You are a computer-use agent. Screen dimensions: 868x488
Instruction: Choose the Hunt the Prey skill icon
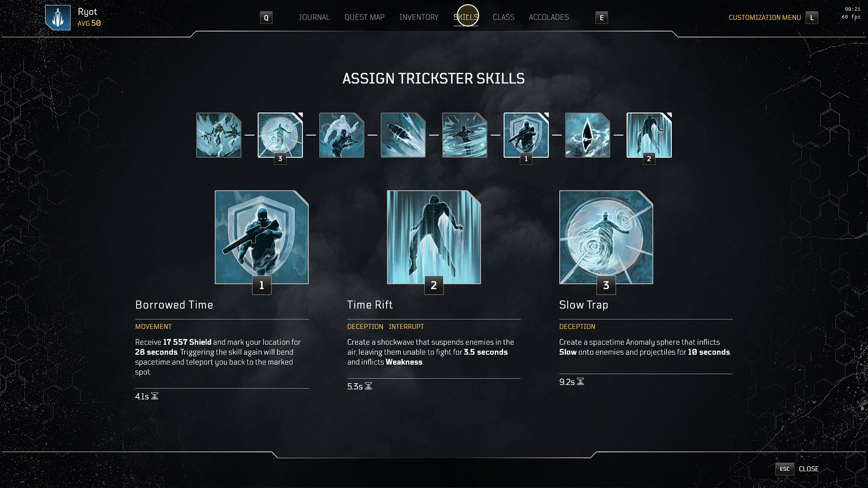coord(342,135)
